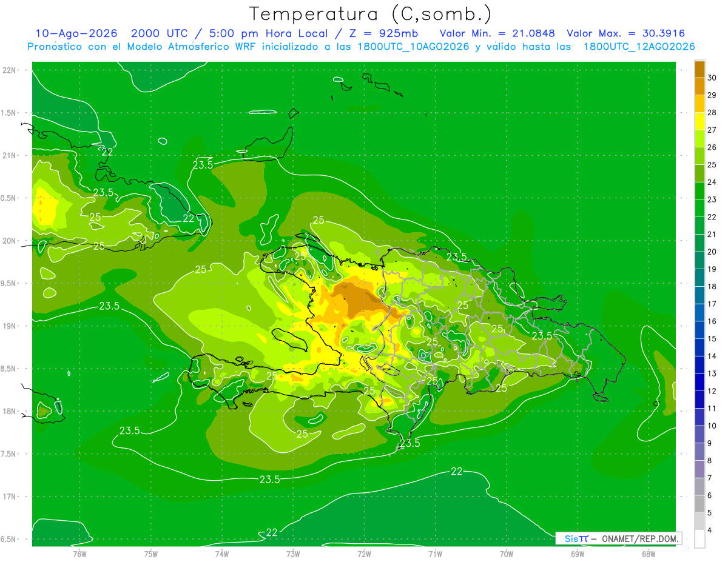This screenshot has height=562, width=728.
Task: Click the "22N" latitude label
Action: 9,70
